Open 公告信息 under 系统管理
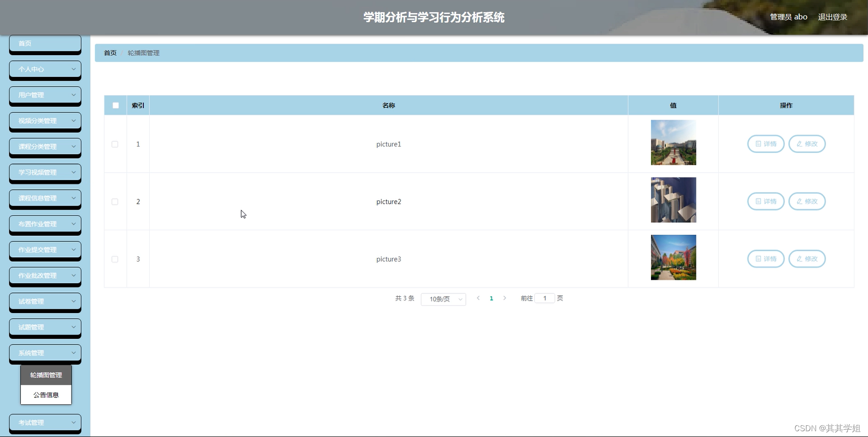868x437 pixels. pyautogui.click(x=46, y=394)
